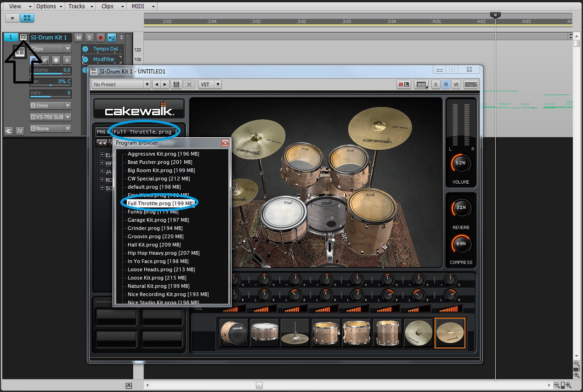Select Aggressive Kit.prog in Program Browser
Image resolution: width=583 pixels, height=392 pixels.
[163, 154]
